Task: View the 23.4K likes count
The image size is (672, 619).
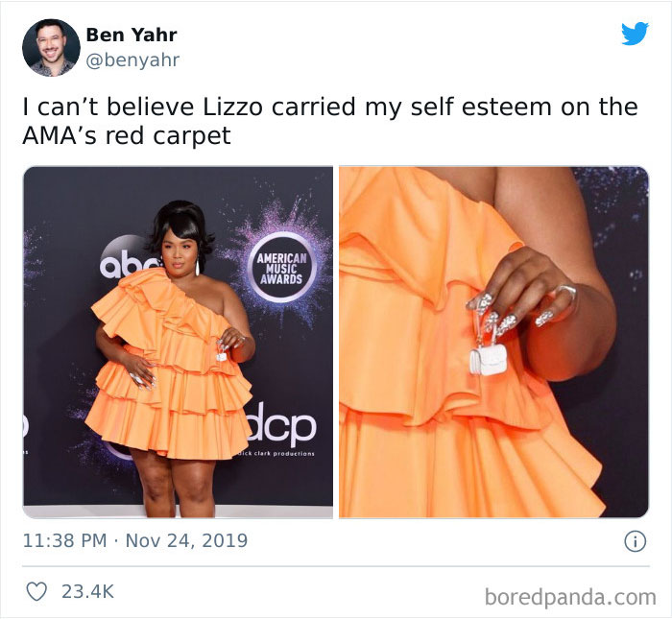Action: click(x=88, y=592)
